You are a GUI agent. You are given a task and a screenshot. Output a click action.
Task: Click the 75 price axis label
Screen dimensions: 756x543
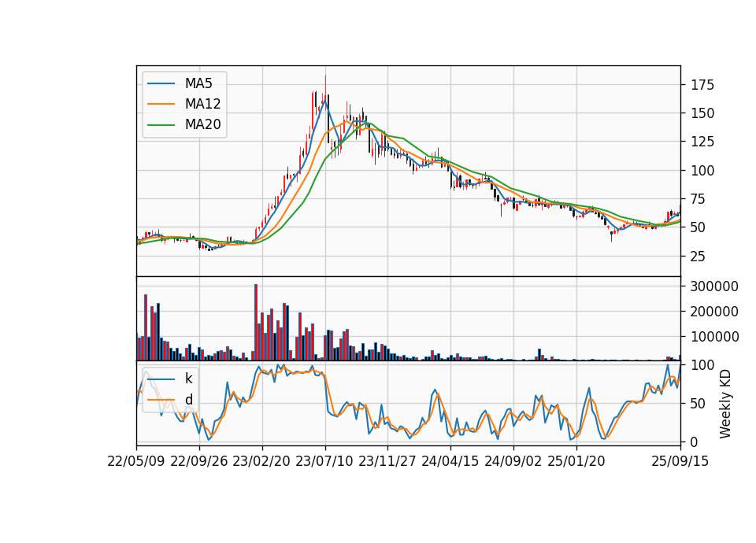click(699, 199)
